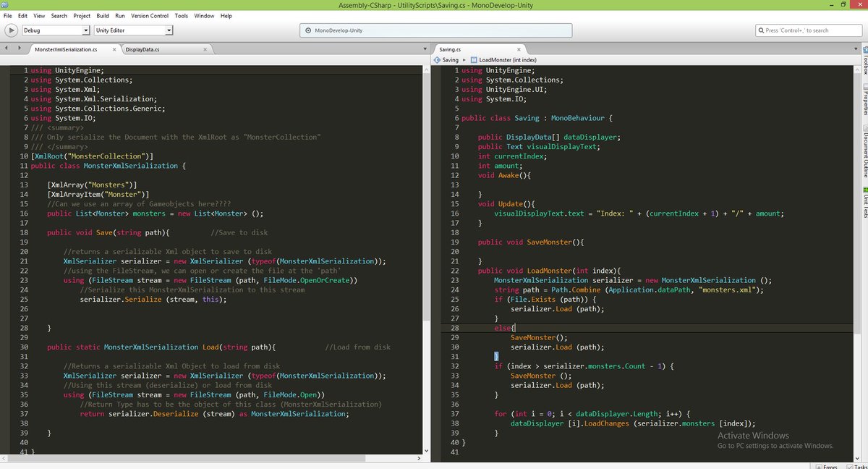Open the File menu

coord(8,15)
